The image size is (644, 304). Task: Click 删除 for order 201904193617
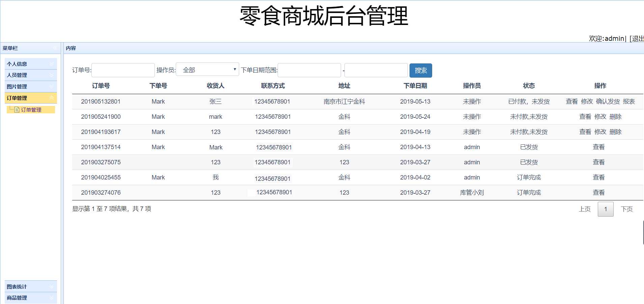pos(616,132)
